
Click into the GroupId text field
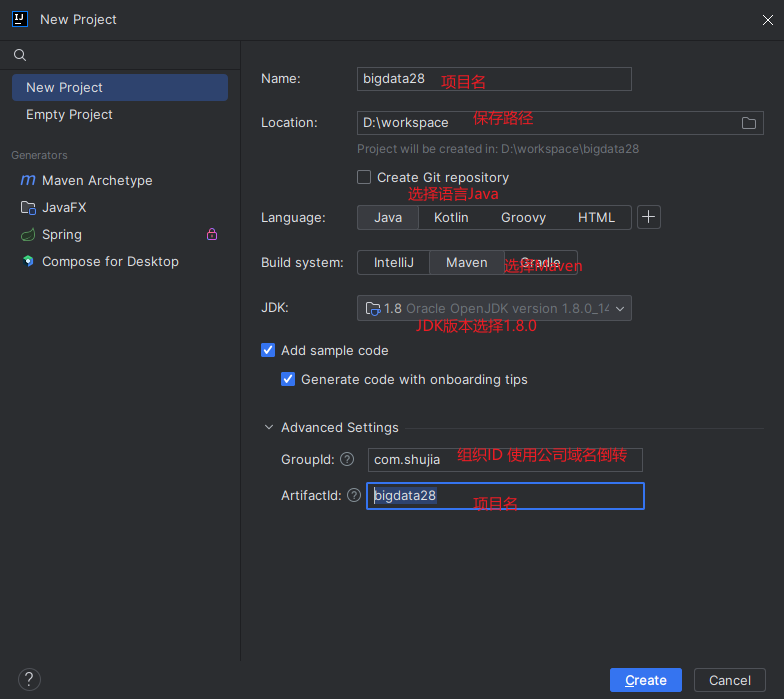[505, 460]
